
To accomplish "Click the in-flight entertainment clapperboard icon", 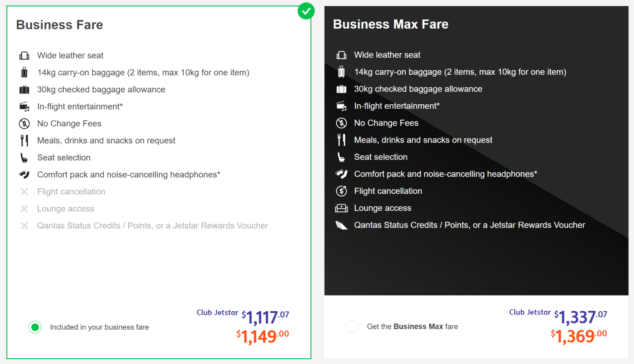I will click(x=24, y=106).
